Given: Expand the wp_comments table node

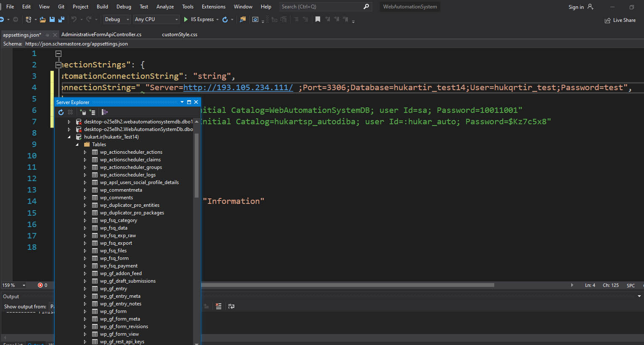Looking at the screenshot, I should click(x=85, y=198).
